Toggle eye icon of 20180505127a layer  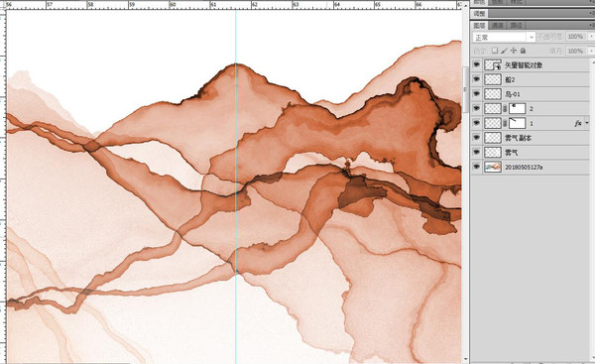(x=477, y=167)
